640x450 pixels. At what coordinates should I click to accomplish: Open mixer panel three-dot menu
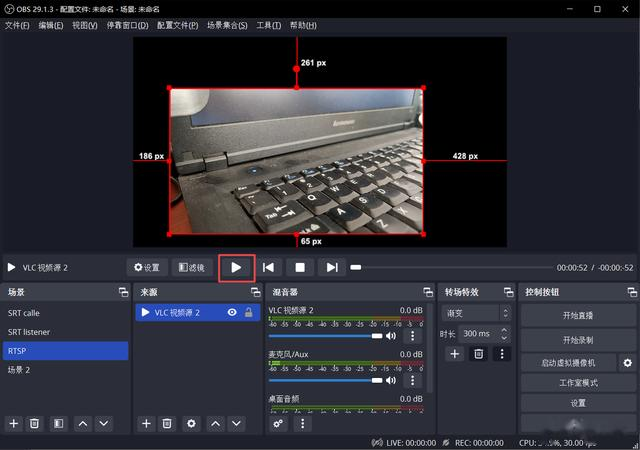[x=302, y=423]
